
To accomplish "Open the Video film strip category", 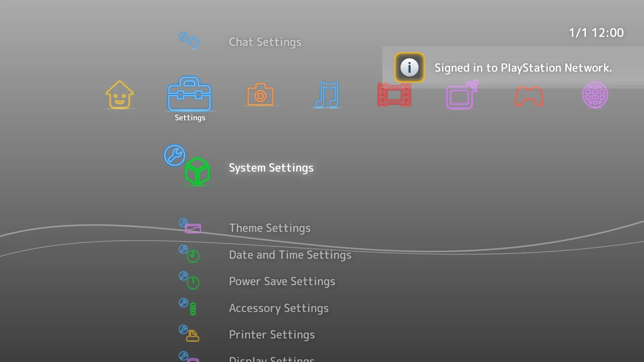I will (394, 95).
